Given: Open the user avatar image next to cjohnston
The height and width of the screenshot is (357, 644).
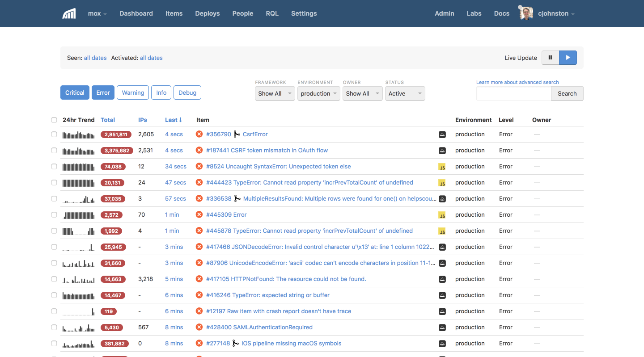Looking at the screenshot, I should pyautogui.click(x=525, y=13).
